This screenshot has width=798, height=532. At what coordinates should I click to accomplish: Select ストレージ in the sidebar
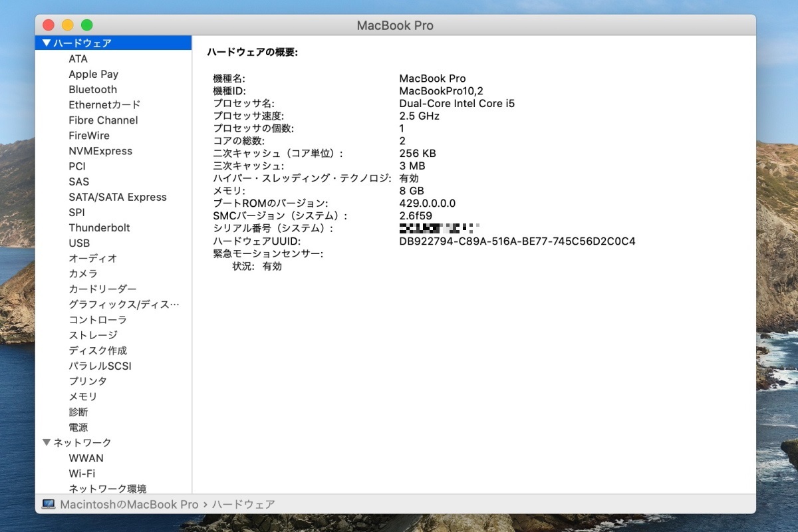coord(93,335)
